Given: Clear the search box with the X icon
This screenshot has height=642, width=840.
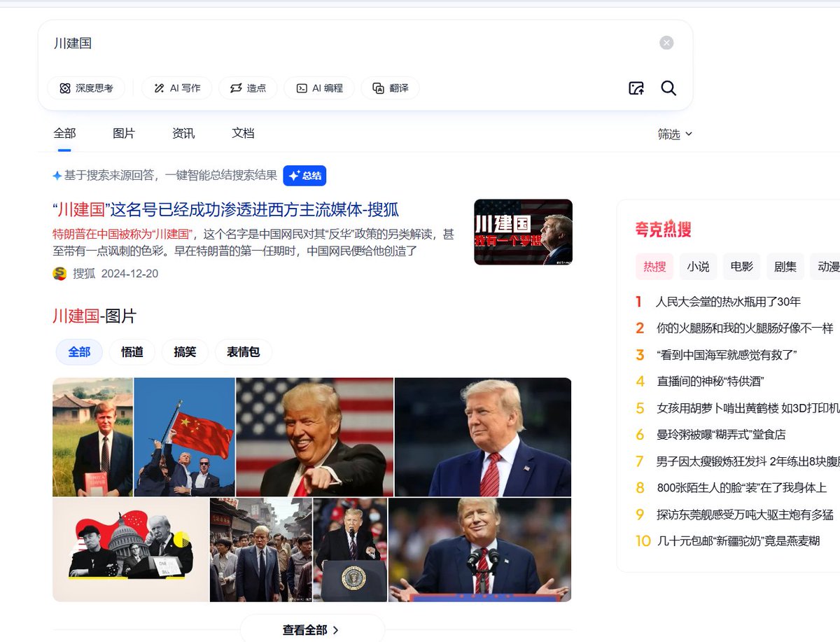Looking at the screenshot, I should pyautogui.click(x=666, y=43).
